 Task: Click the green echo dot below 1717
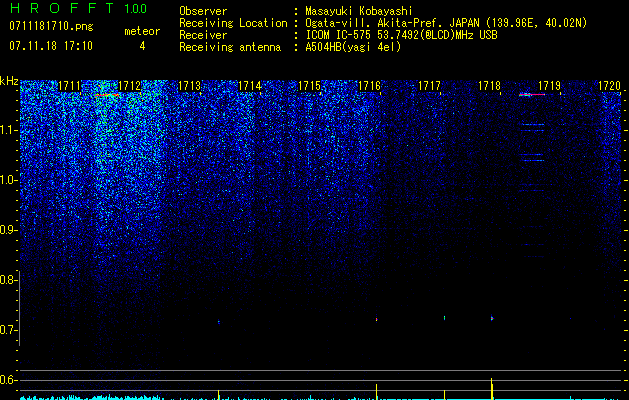[444, 318]
